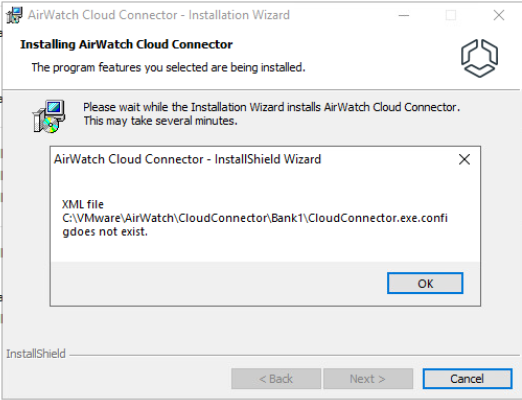The height and width of the screenshot is (400, 522).
Task: Cancel the AirWatch Cloud Connector installation
Action: (467, 379)
